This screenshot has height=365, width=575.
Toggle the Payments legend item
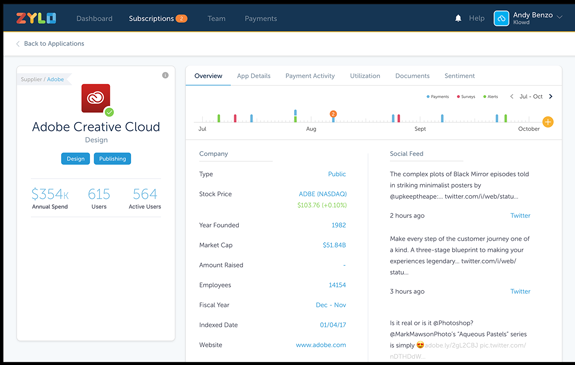coord(437,97)
